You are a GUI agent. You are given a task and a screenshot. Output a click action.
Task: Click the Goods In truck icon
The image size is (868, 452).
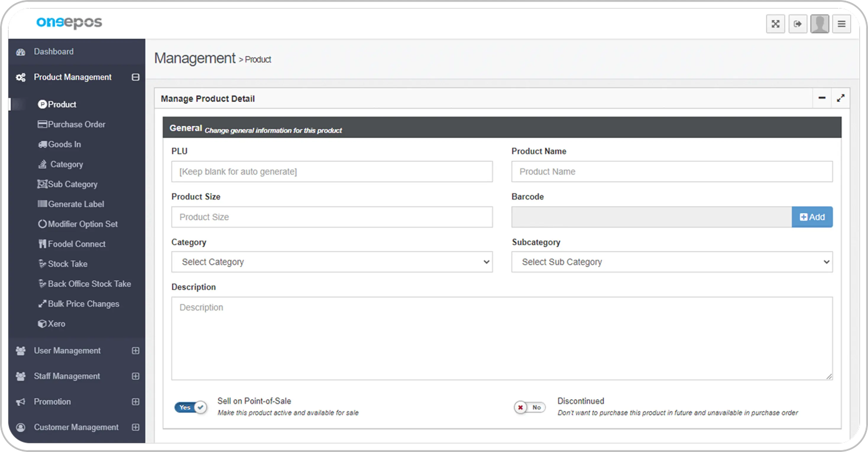42,144
